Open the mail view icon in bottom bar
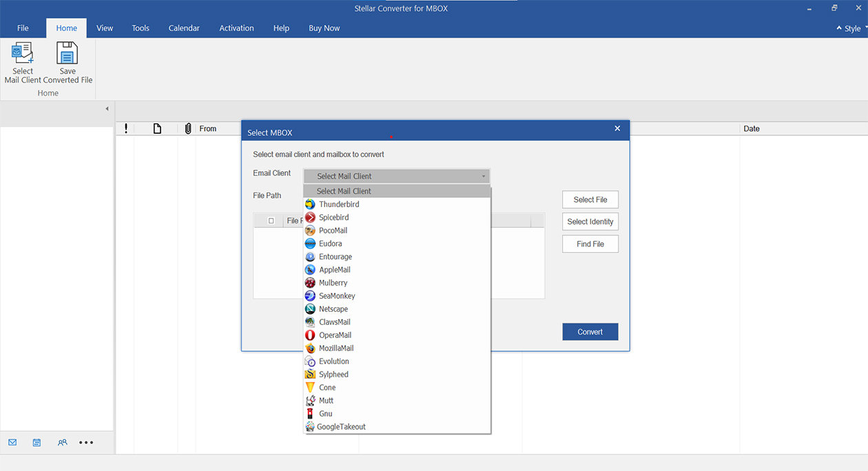This screenshot has height=471, width=868. 12,443
